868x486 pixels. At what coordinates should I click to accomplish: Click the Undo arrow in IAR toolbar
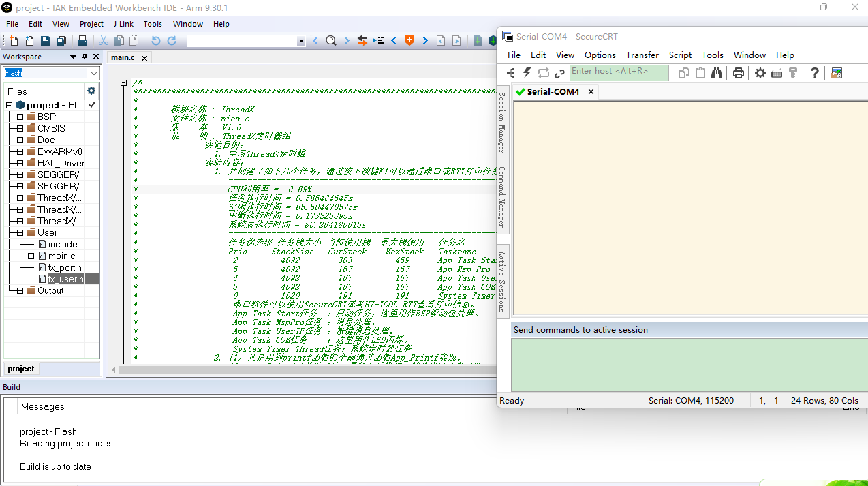[x=155, y=41]
